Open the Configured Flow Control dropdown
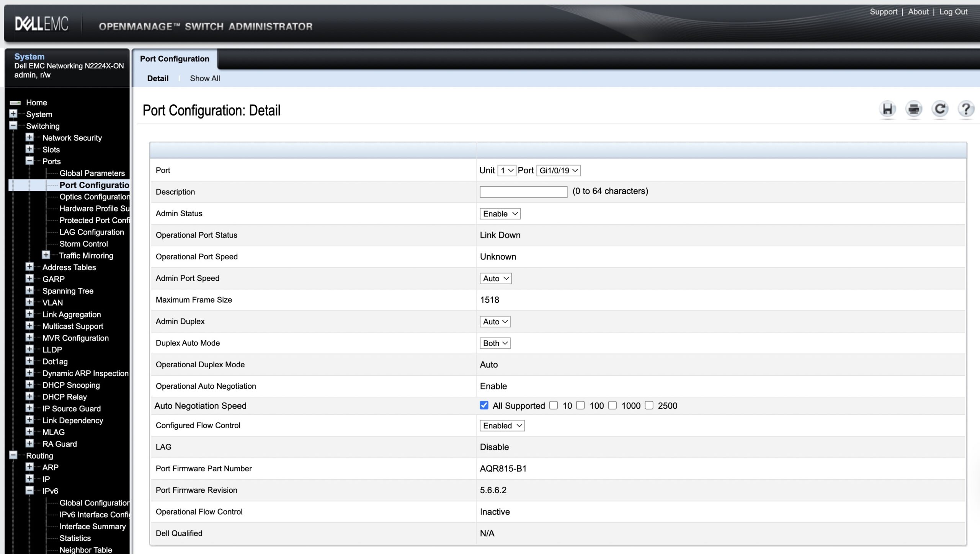The image size is (980, 554). pyautogui.click(x=502, y=426)
